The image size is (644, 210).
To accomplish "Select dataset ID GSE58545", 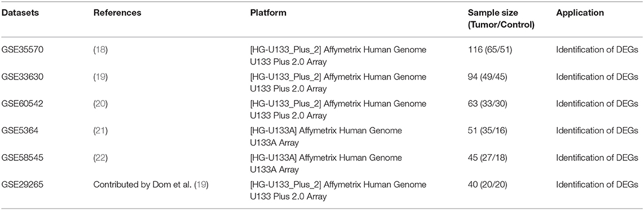I will point(20,158).
